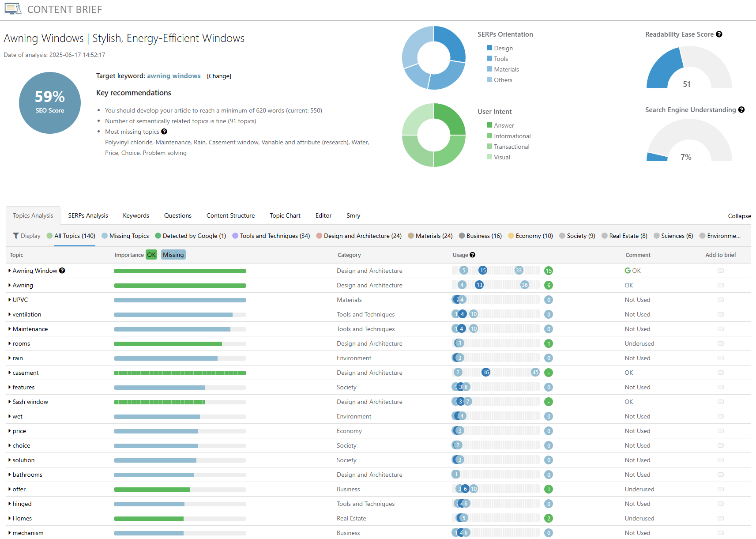Expand the Sash window topic row
The height and width of the screenshot is (539, 756).
click(x=9, y=402)
